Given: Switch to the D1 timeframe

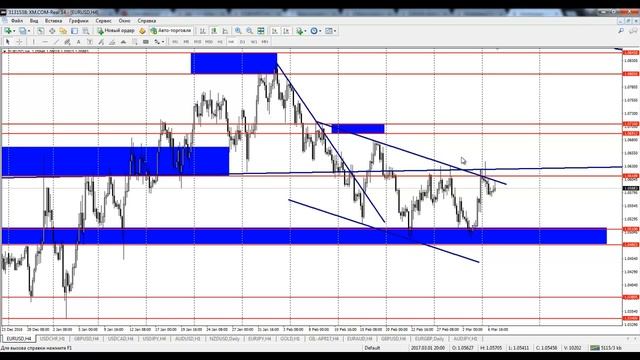Looking at the screenshot, I should coord(242,42).
